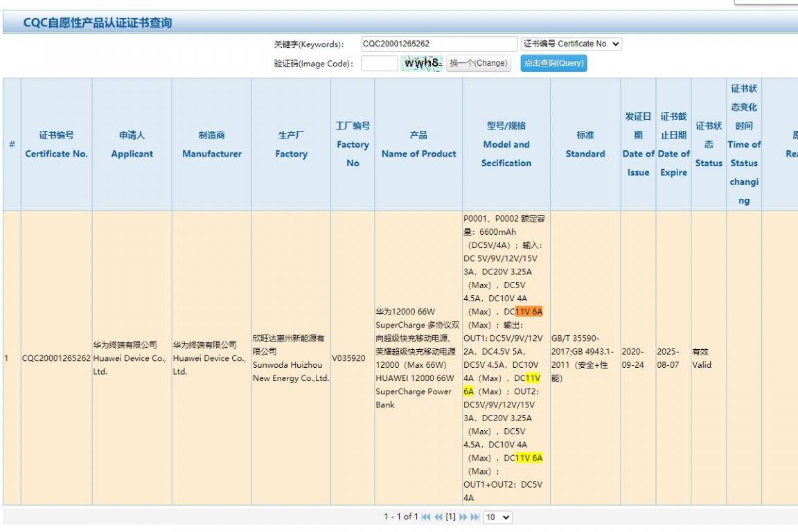Click the Standard column header

pos(585,144)
